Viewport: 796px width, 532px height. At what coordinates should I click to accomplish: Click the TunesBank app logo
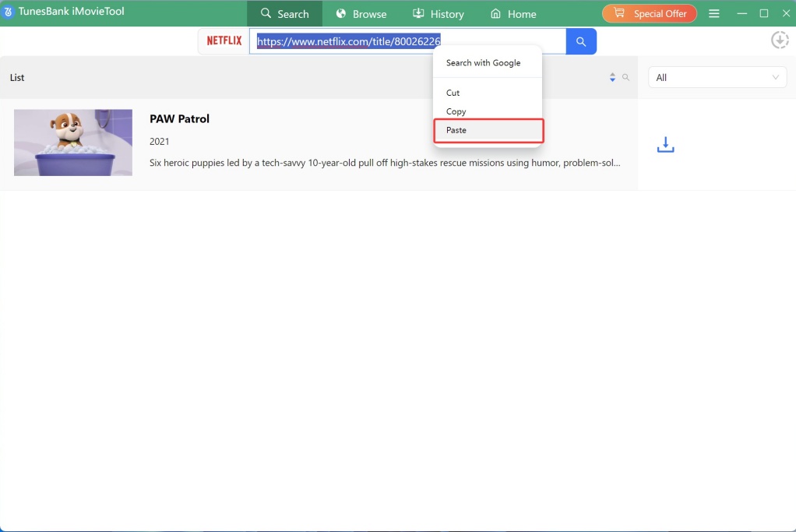coord(9,12)
